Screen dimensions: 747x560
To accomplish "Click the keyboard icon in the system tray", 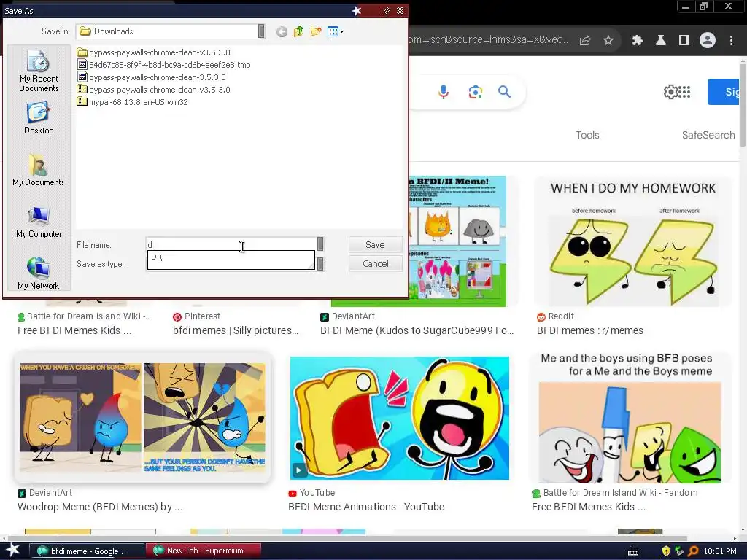I will 633,552.
